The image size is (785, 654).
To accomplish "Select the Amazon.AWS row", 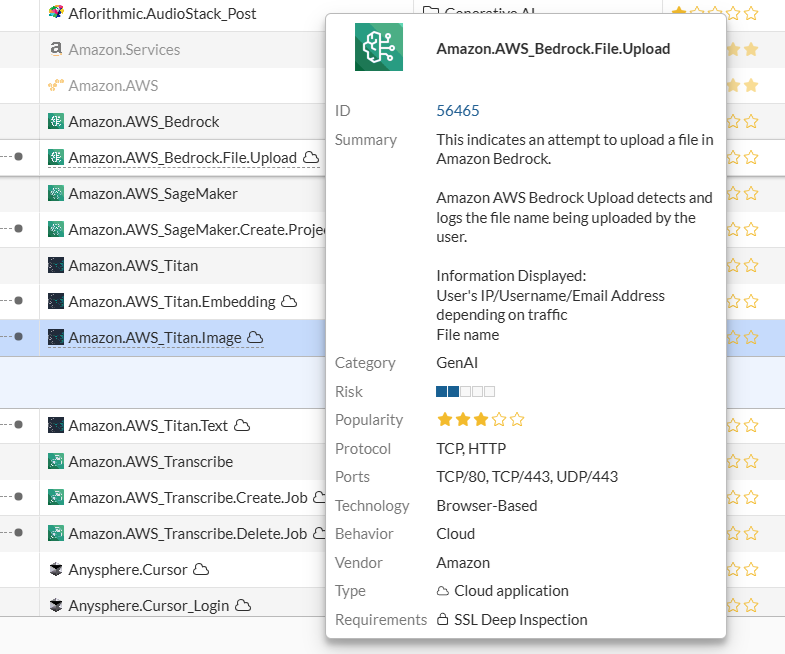I will click(113, 86).
